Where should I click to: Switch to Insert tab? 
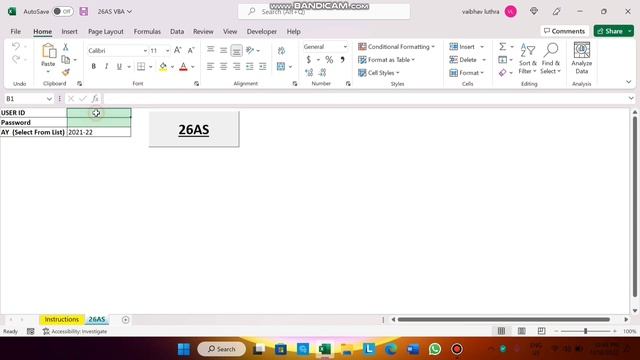click(69, 31)
